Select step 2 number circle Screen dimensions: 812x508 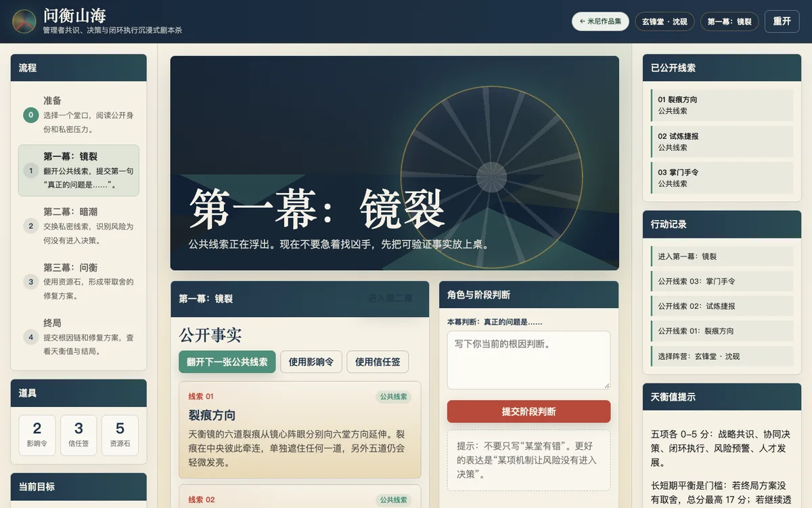[x=30, y=226]
